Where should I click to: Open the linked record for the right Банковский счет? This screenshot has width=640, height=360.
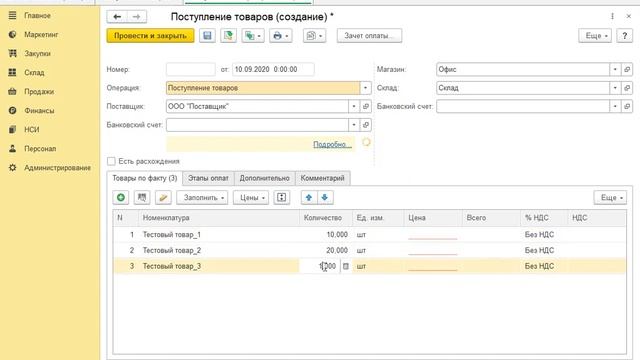[627, 107]
